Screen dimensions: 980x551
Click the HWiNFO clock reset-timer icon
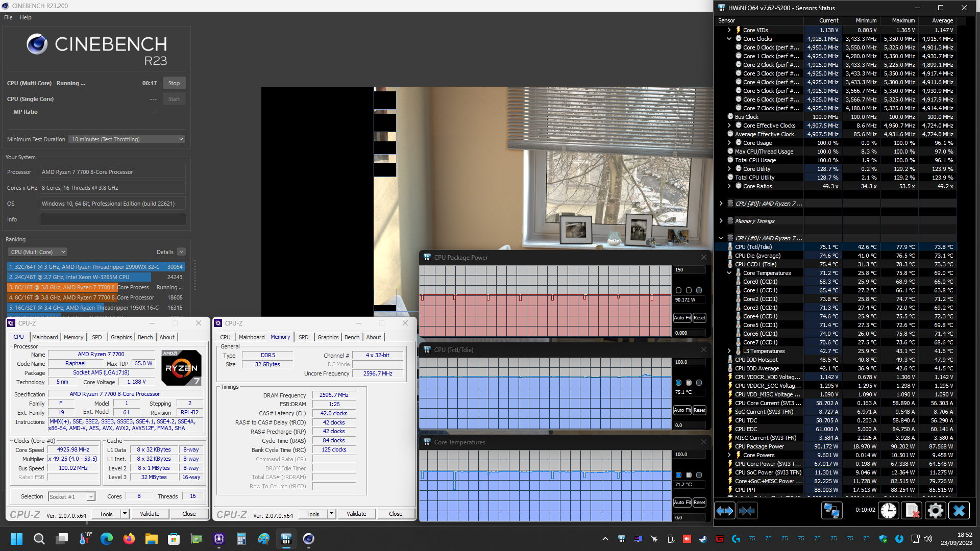point(889,511)
